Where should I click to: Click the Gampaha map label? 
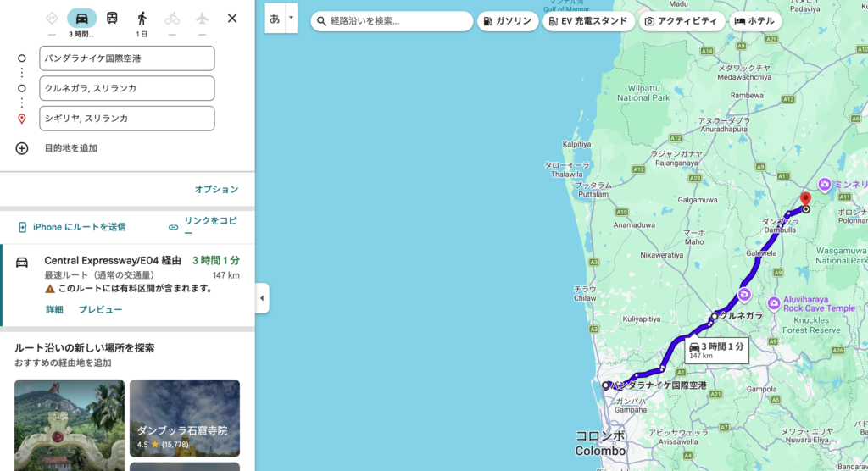[x=631, y=406]
